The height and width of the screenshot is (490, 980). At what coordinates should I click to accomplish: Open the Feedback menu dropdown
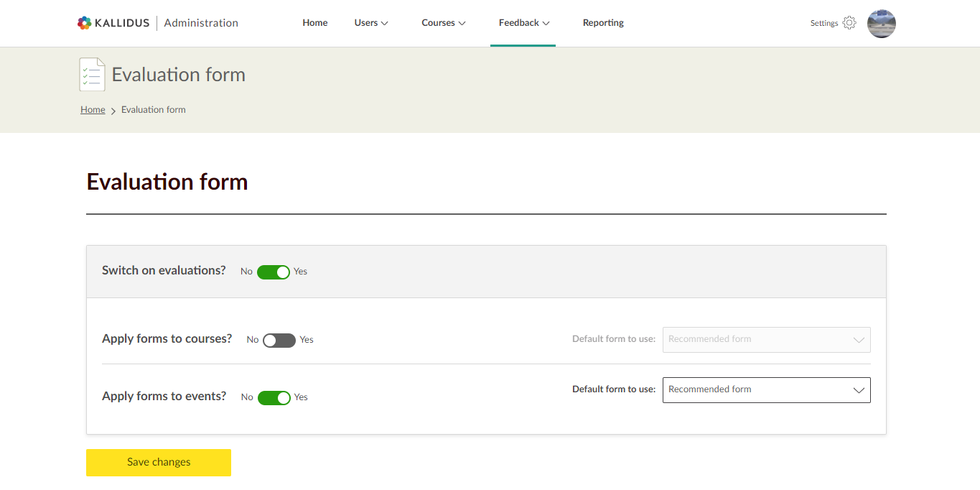tap(523, 23)
